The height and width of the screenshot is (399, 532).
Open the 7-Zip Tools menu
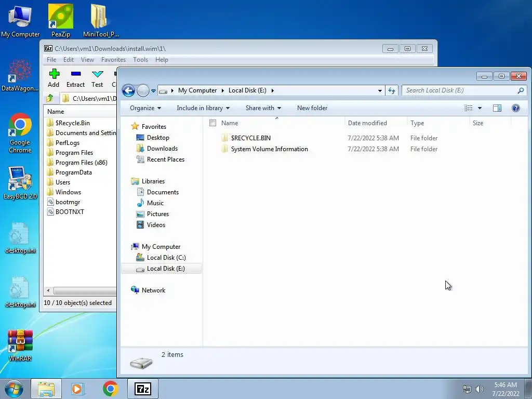(140, 60)
